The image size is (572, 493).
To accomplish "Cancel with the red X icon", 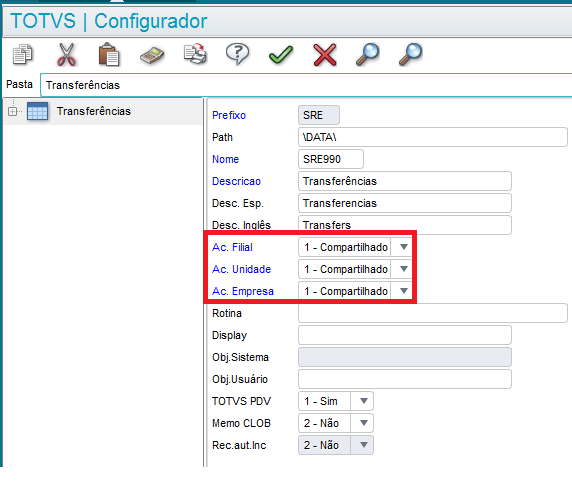I will [x=325, y=55].
